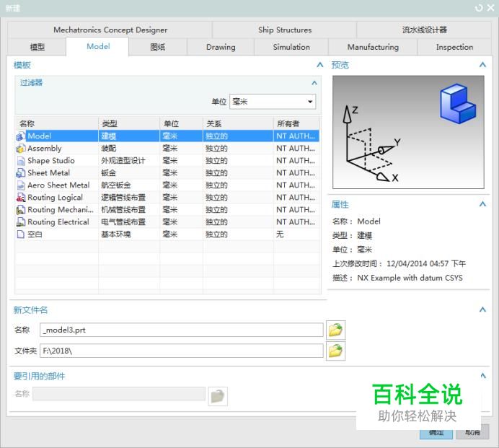
Task: Switch to the Mechatronics Concept Designer tab
Action: tap(110, 30)
